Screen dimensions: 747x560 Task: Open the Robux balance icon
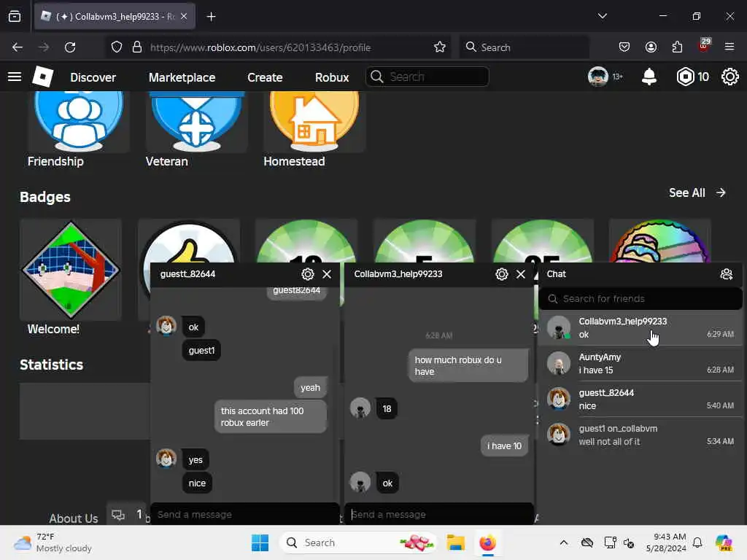[x=685, y=77]
